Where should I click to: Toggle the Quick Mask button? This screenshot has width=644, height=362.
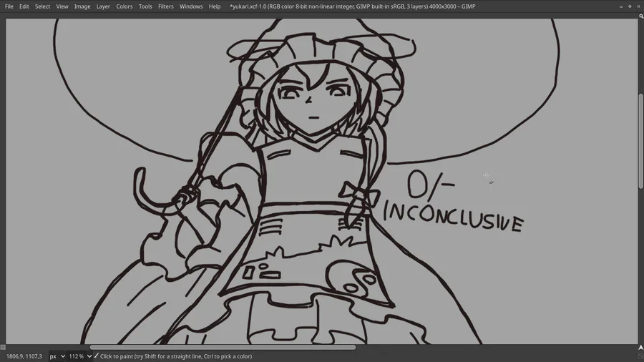[3, 347]
